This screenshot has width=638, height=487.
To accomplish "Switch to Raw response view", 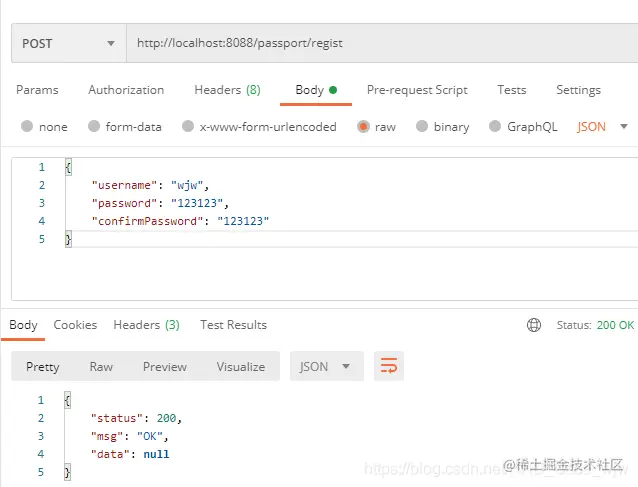I will [x=101, y=367].
